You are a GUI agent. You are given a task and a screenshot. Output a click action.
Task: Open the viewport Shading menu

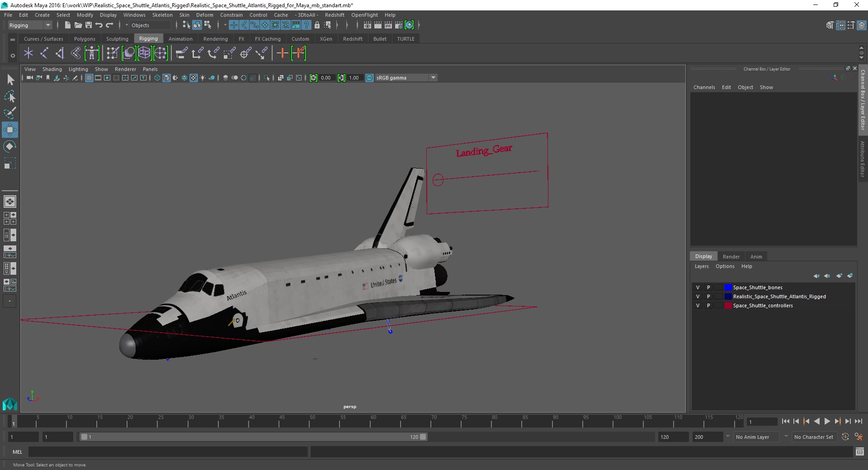pyautogui.click(x=52, y=69)
